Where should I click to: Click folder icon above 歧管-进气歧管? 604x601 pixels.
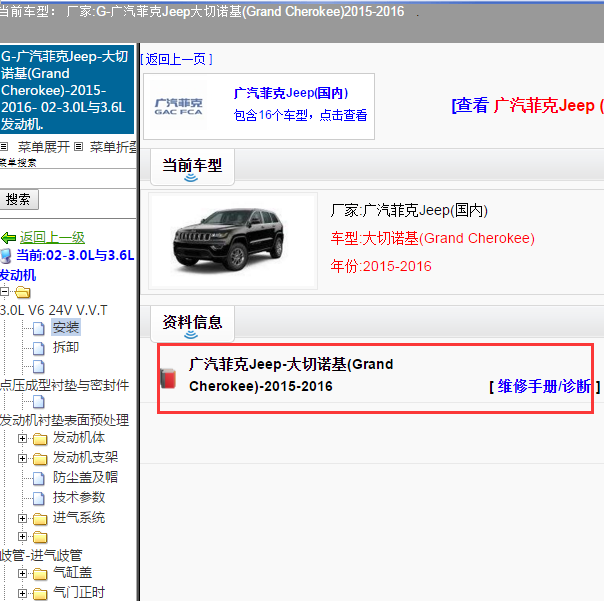pos(40,537)
